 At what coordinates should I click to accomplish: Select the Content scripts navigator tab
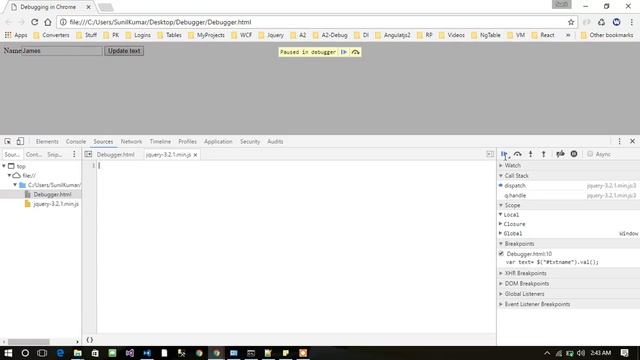tap(34, 155)
